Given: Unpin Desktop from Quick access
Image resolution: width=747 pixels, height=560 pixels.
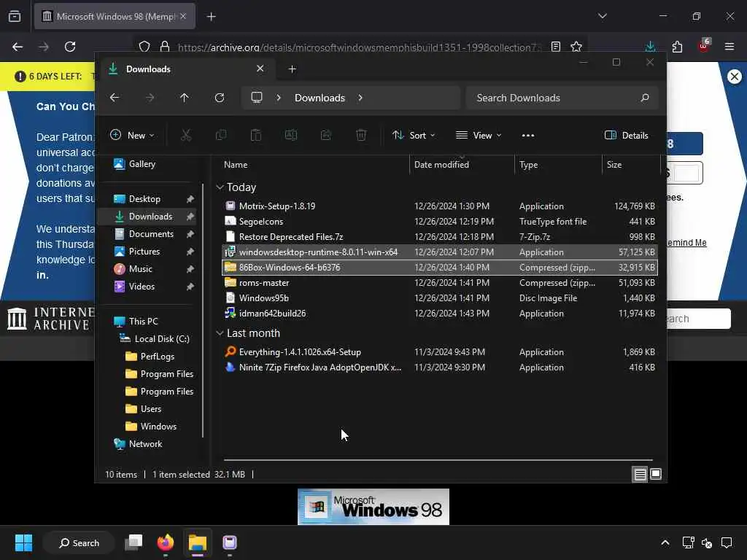Looking at the screenshot, I should 190,199.
